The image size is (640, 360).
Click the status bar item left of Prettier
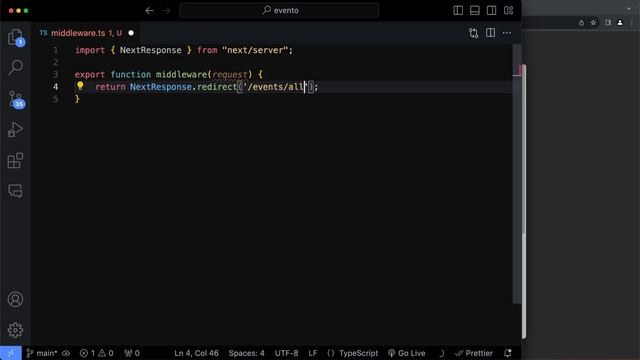coord(442,353)
